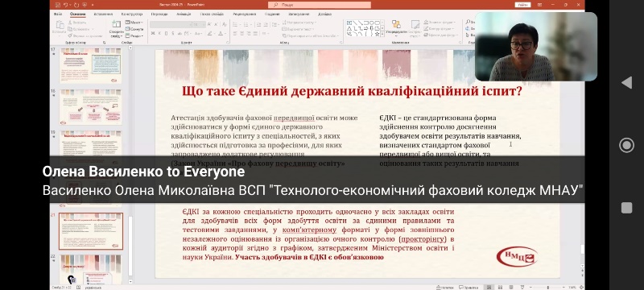The height and width of the screenshot is (290, 644).
Task: Toggle Italic formatting
Action: (159, 33)
